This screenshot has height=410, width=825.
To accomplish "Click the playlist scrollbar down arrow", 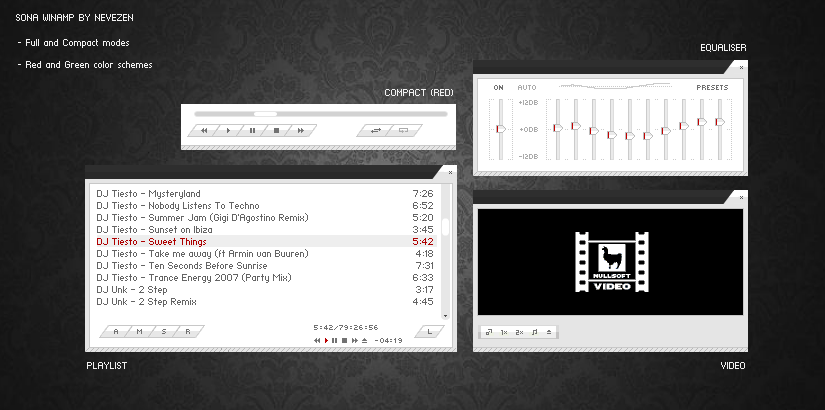I will 446,316.
